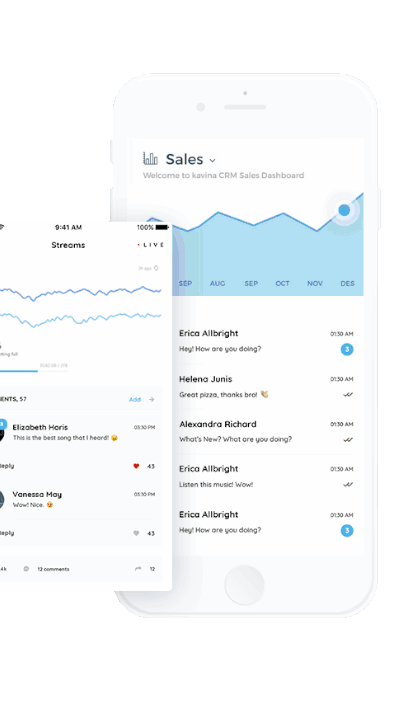Click the bar chart icon beside Sales
Screen dimensions: 395x725
point(150,159)
